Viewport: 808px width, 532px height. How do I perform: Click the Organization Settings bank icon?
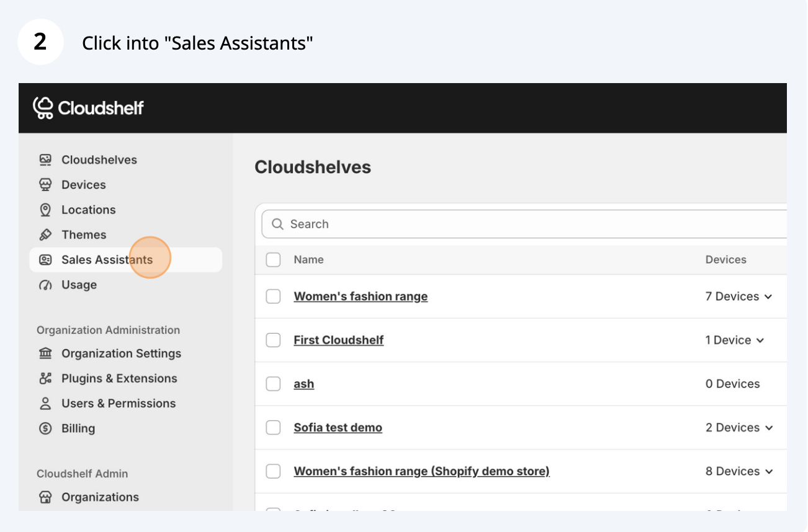point(45,353)
